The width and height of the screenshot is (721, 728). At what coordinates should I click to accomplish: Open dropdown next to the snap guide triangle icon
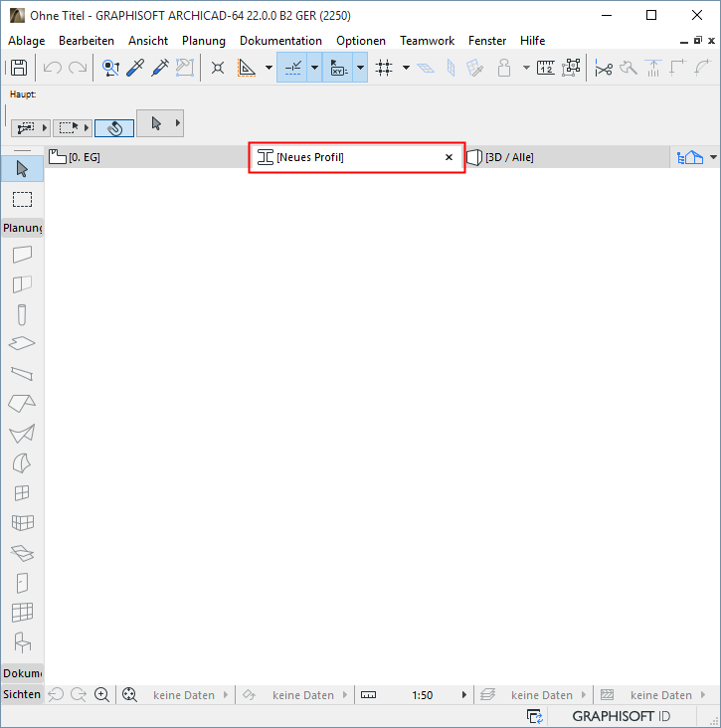coord(269,68)
